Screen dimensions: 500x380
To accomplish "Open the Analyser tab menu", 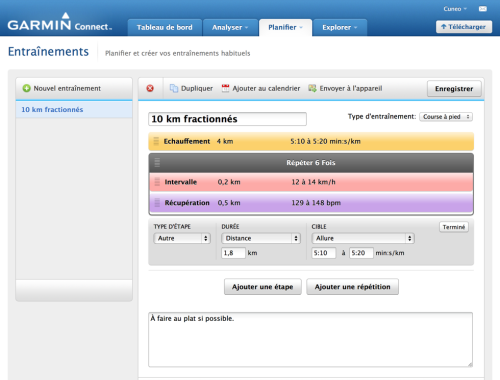I will click(x=230, y=27).
